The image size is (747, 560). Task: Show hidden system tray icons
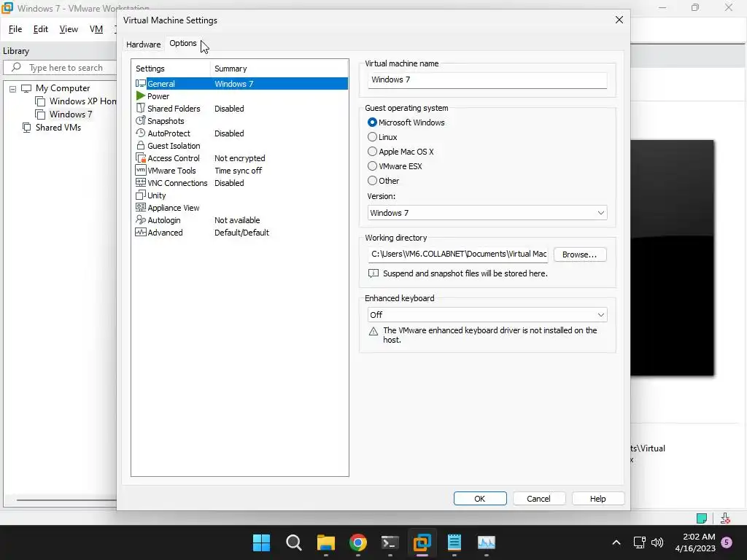tap(616, 542)
